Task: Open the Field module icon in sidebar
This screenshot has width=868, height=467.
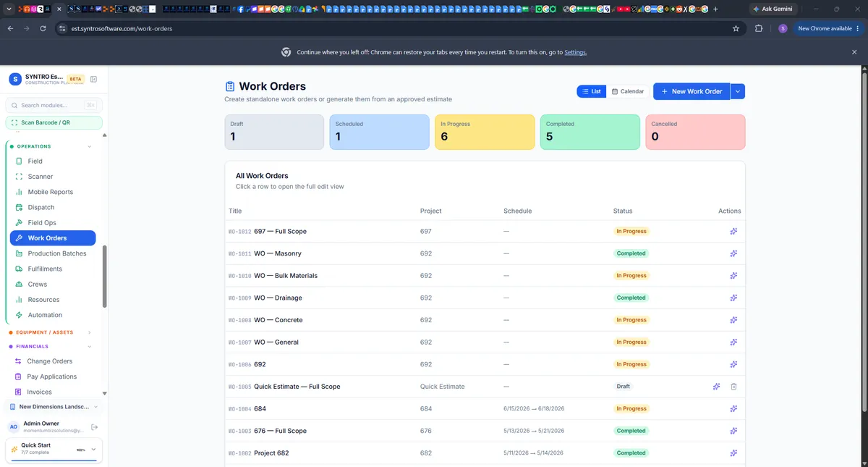Action: (x=19, y=161)
